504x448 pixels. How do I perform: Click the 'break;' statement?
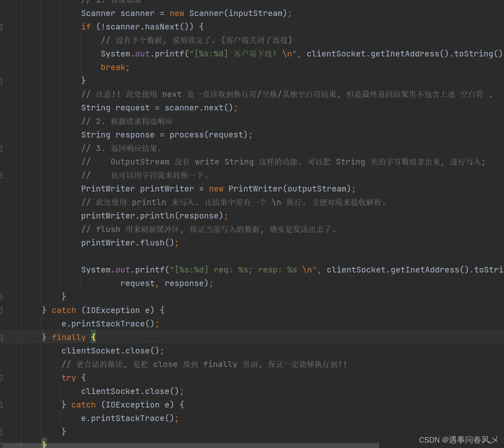(x=115, y=68)
